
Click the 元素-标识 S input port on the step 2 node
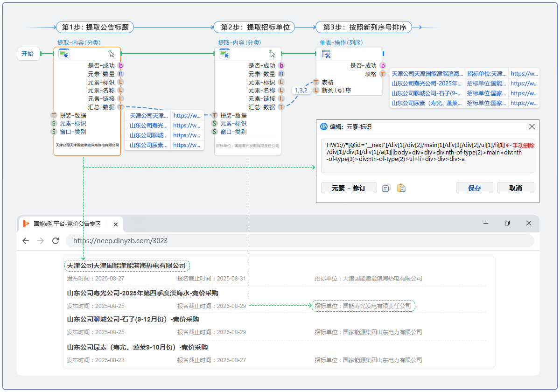tap(215, 123)
